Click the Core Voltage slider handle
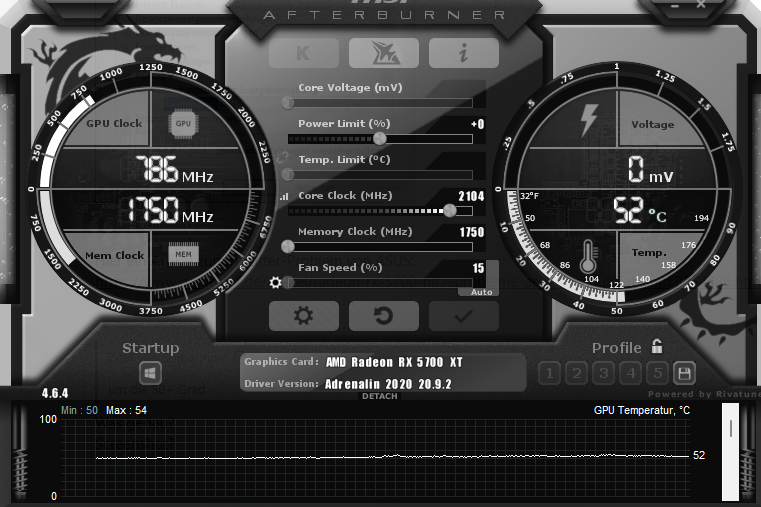 tap(288, 102)
